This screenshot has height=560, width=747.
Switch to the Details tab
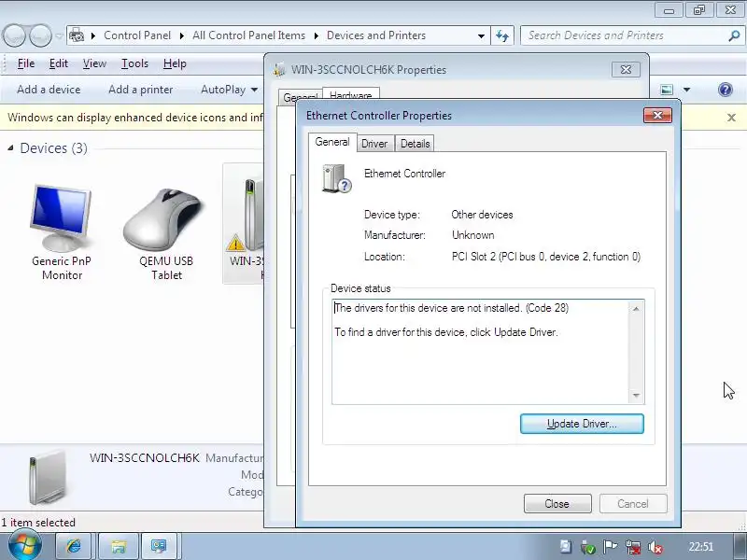[415, 144]
